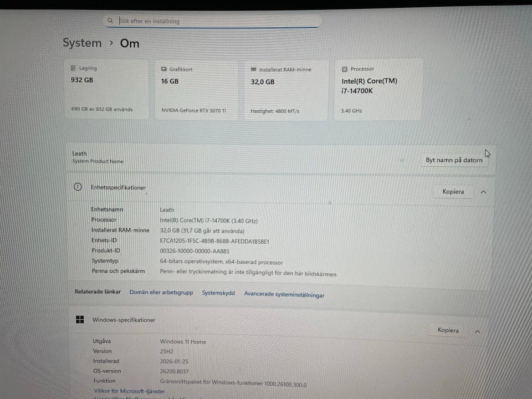The height and width of the screenshot is (399, 532).
Task: Click the Grafikkort graphics card icon
Action: (164, 69)
